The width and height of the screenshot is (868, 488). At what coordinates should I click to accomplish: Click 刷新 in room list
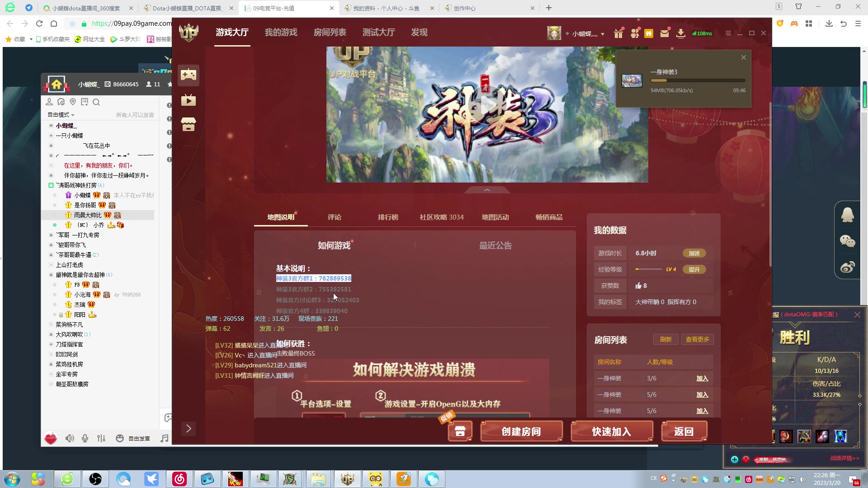coord(665,339)
